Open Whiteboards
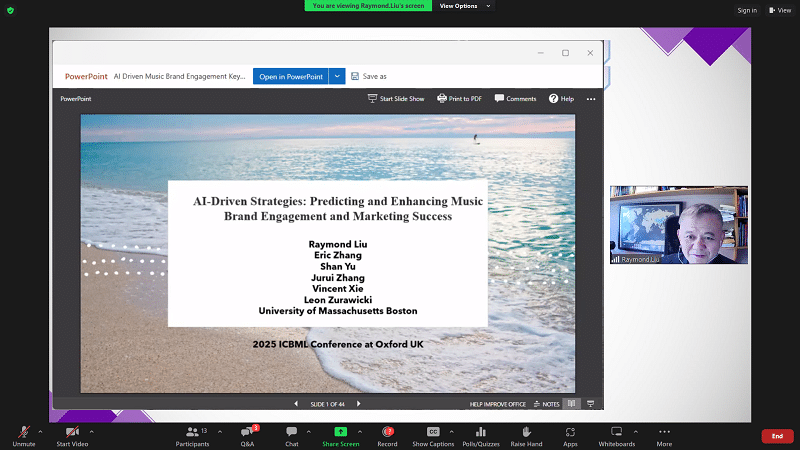 [617, 432]
